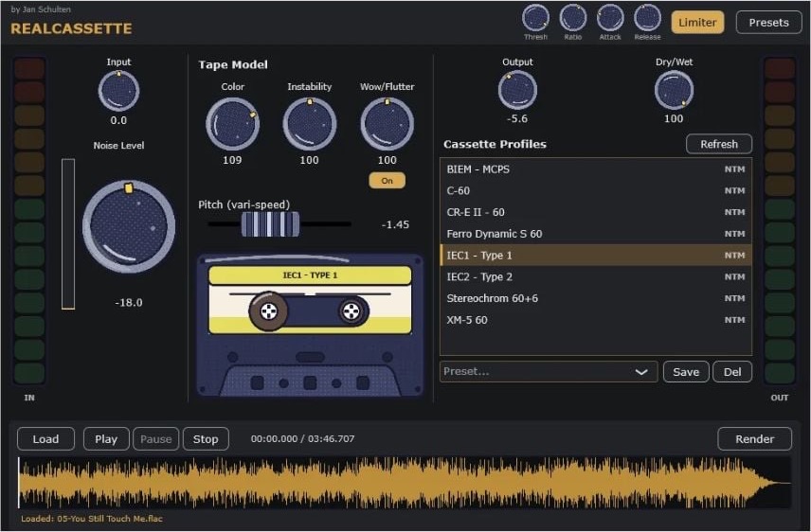Click the OUT level meter

coord(780,221)
